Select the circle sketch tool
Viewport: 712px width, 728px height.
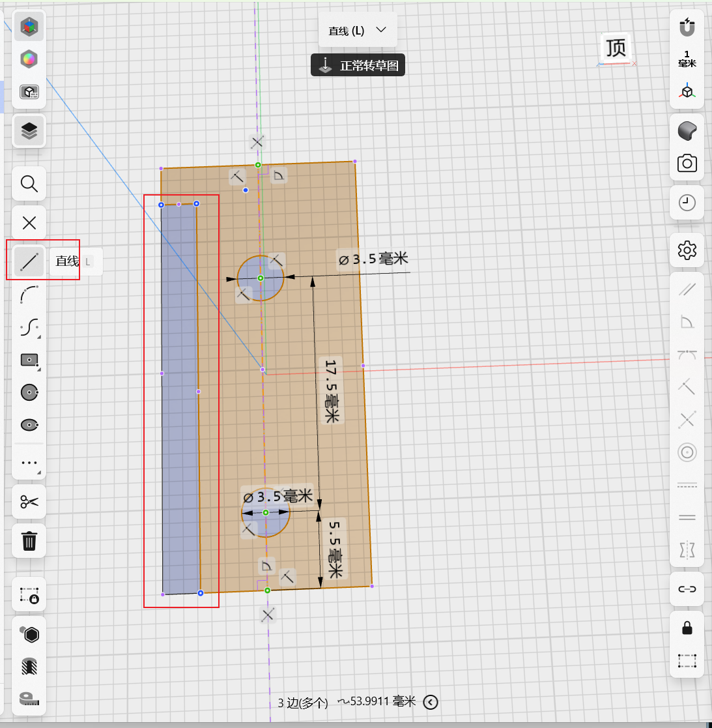point(29,392)
